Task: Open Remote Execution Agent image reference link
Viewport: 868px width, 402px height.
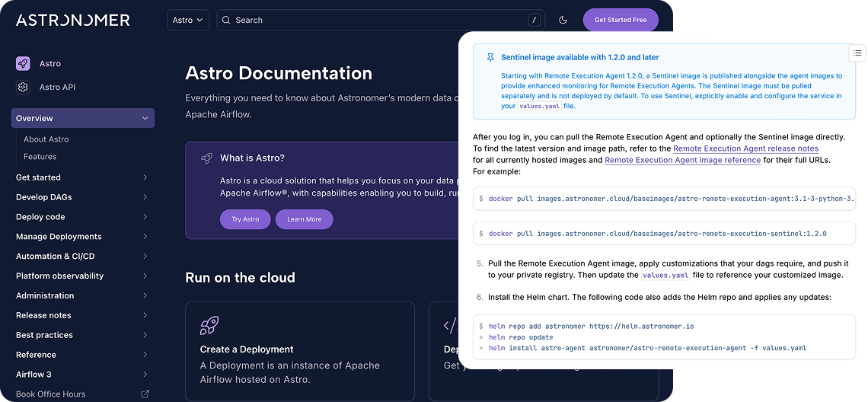Action: point(682,160)
